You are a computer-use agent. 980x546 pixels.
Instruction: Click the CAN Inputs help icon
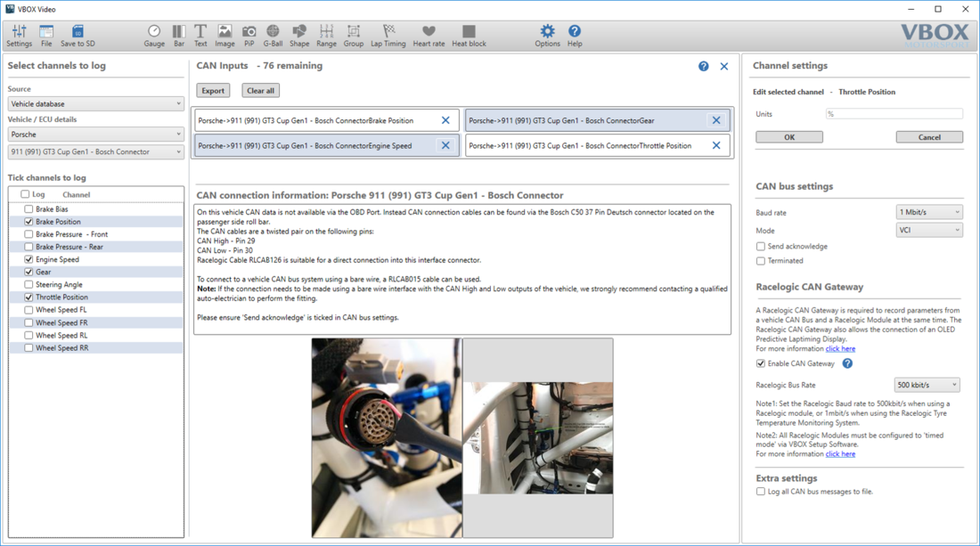[704, 66]
